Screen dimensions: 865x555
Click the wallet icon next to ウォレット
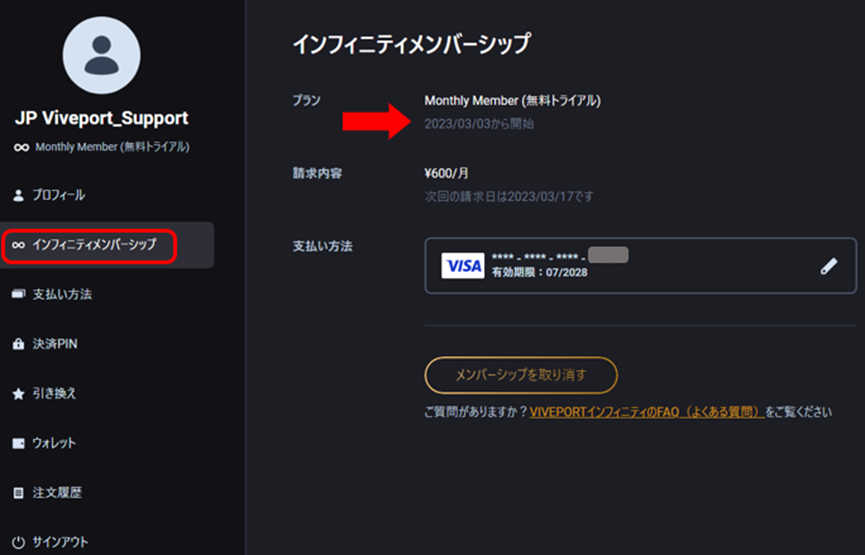coord(18,443)
